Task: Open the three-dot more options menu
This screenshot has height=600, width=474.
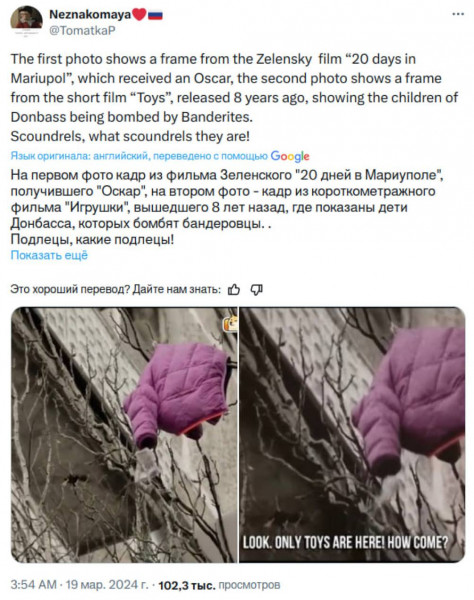Action: pyautogui.click(x=458, y=14)
